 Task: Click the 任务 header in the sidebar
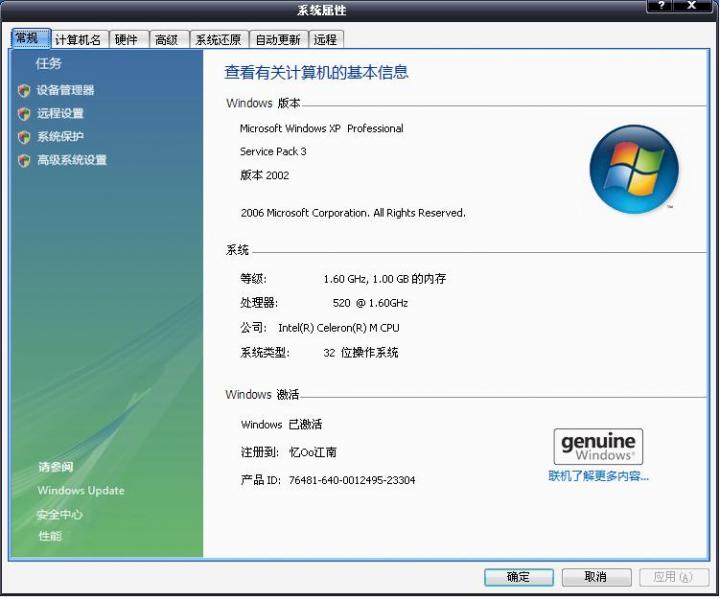pyautogui.click(x=49, y=63)
